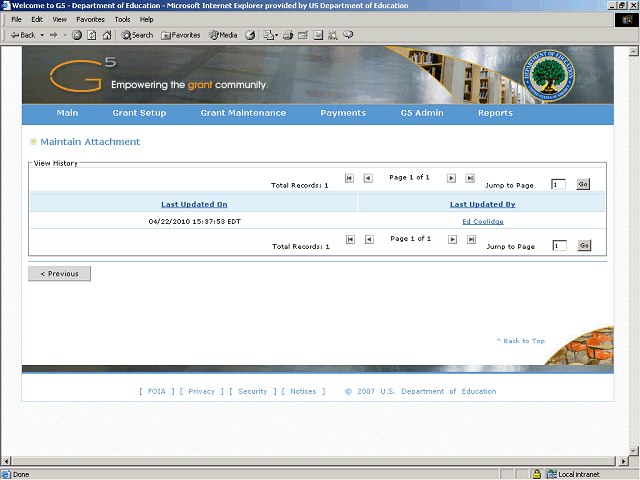Click previous-page icon in bottom pager
The height and width of the screenshot is (480, 640).
click(369, 240)
